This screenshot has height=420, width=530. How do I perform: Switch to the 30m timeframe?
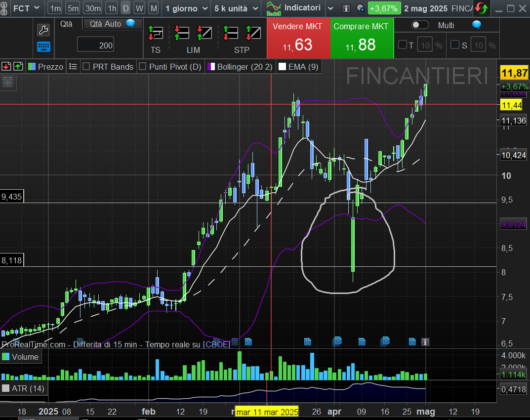[92, 8]
